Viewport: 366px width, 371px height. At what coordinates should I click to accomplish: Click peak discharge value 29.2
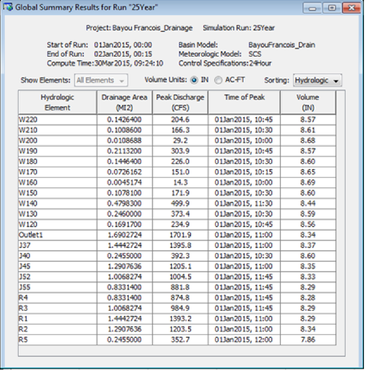point(180,141)
